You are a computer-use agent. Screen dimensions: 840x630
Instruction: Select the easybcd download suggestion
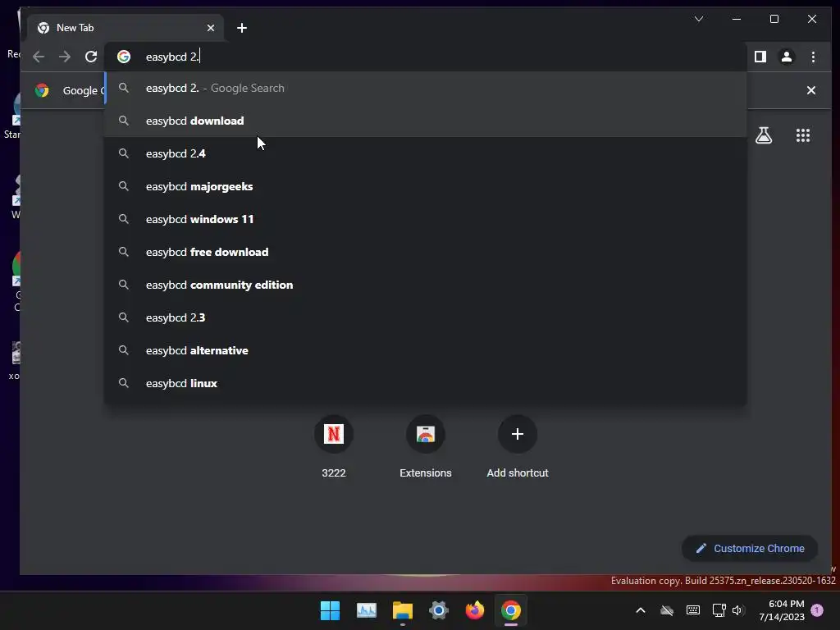426,121
